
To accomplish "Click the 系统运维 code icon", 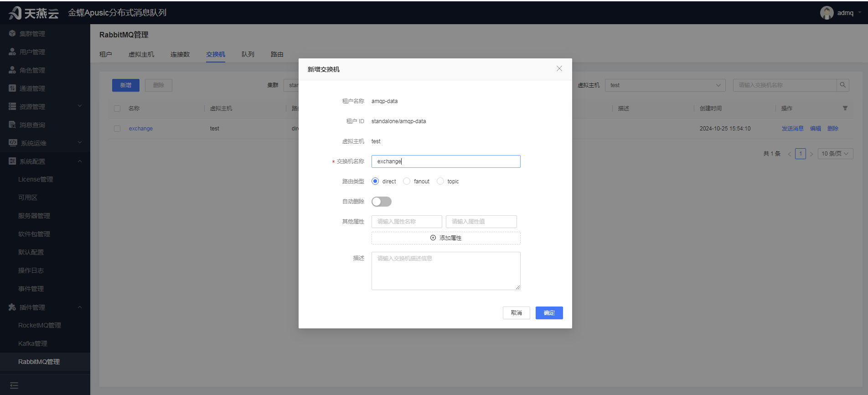I will pyautogui.click(x=13, y=143).
